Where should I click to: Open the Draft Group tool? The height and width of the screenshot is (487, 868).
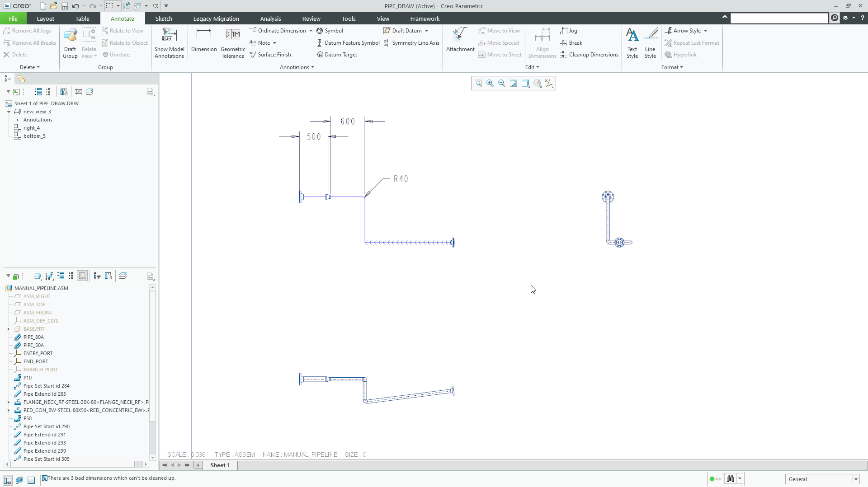70,43
